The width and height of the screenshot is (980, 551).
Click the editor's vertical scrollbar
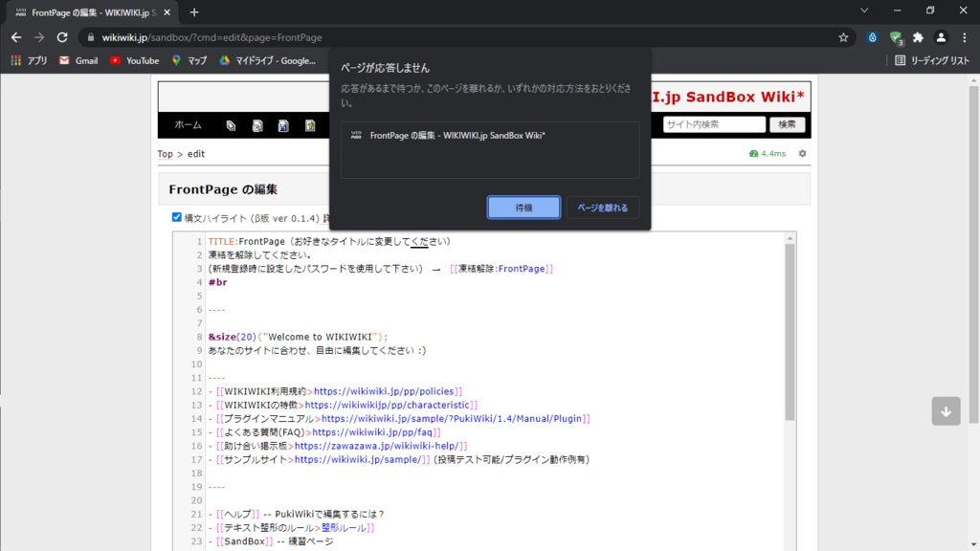pyautogui.click(x=790, y=335)
